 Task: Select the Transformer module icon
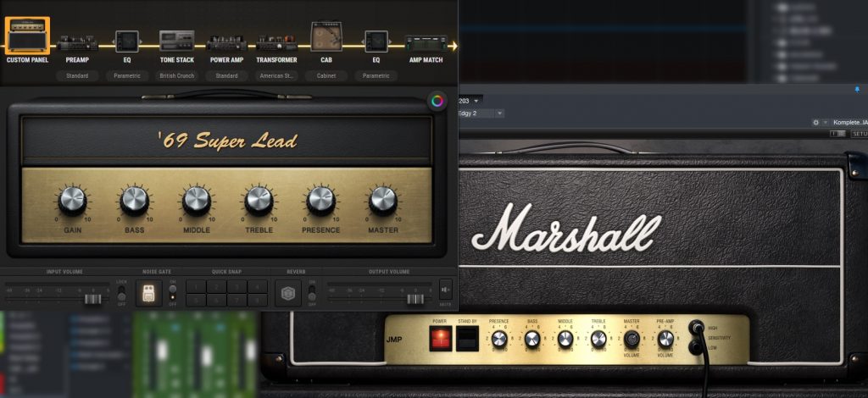[x=276, y=42]
